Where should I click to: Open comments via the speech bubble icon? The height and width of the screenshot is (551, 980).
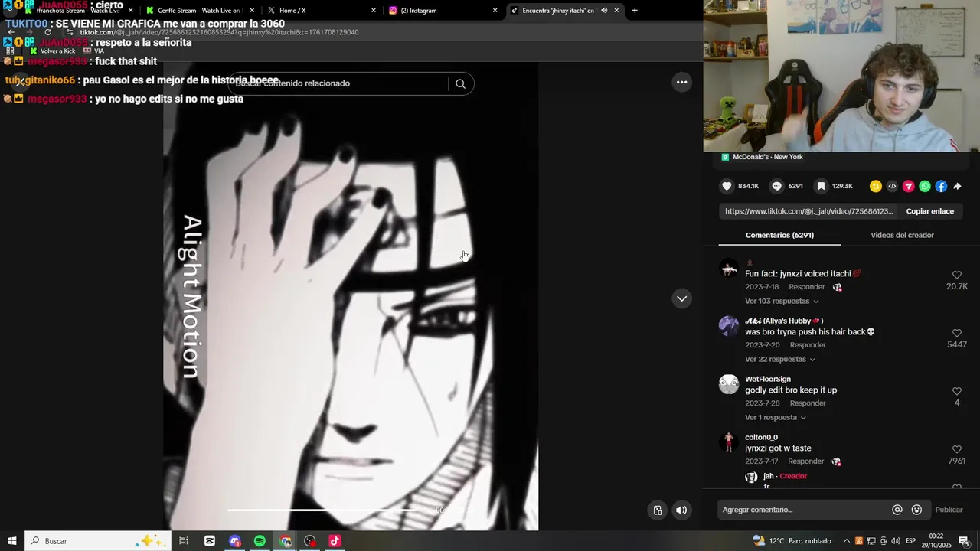tap(776, 186)
